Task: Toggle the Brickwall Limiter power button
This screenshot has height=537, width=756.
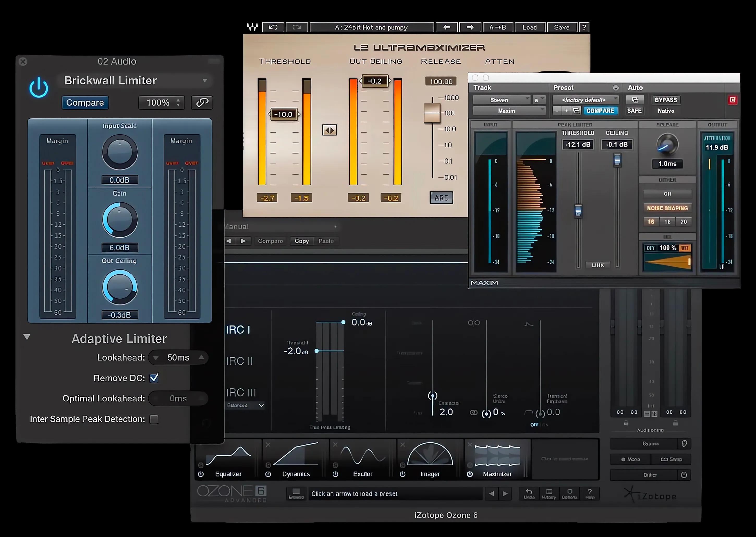Action: tap(39, 88)
